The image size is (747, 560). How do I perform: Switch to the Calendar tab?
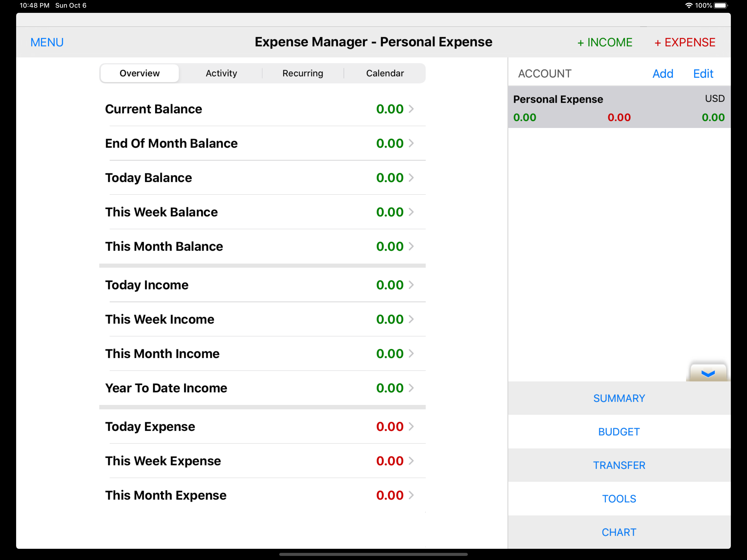click(385, 73)
